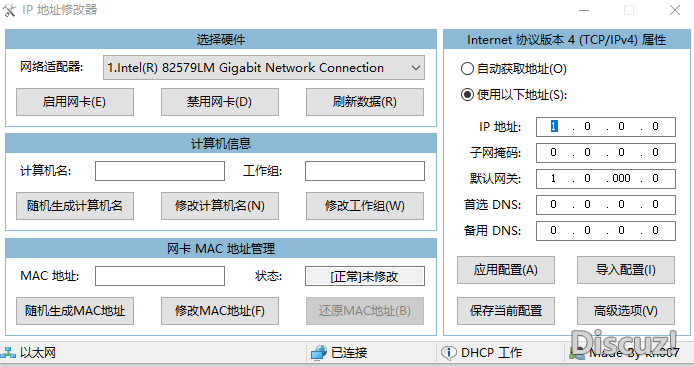Screen dimensions: 694x367
Task: Click the enable network card (E) button
Action: 75,102
